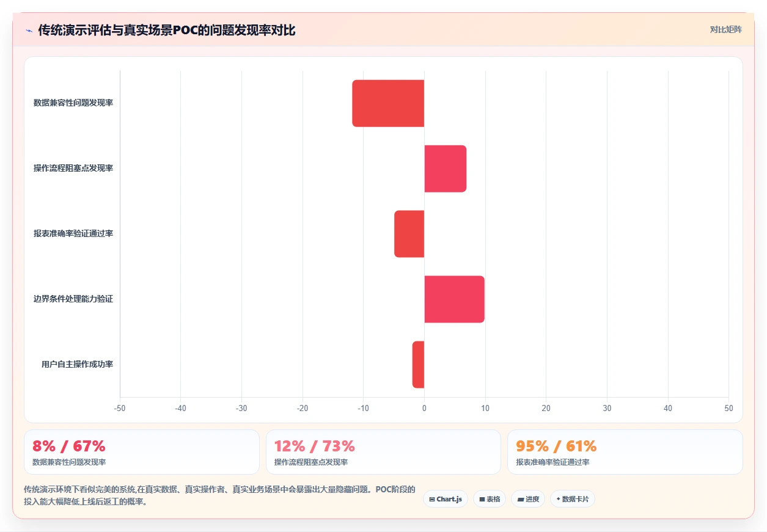Click the card caption 操作流程阻塞点发现率 under 12% / 73%
The width and height of the screenshot is (767, 532).
(x=311, y=462)
